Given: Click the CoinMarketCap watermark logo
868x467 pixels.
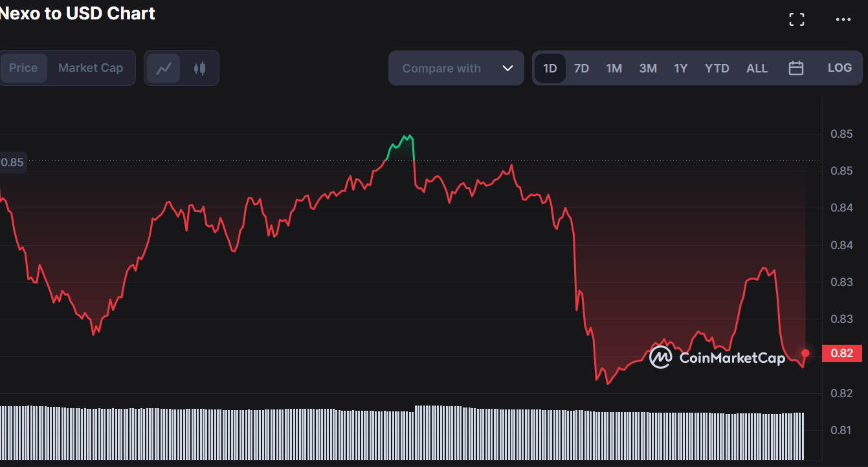Looking at the screenshot, I should [659, 356].
